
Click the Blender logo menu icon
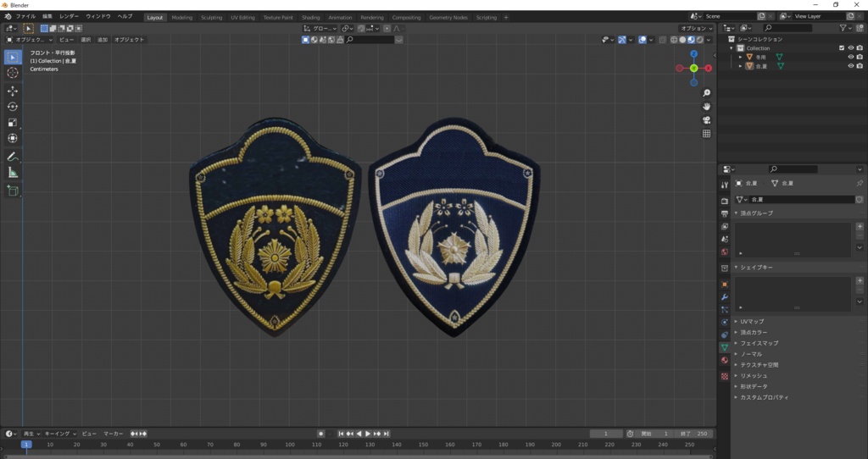8,17
